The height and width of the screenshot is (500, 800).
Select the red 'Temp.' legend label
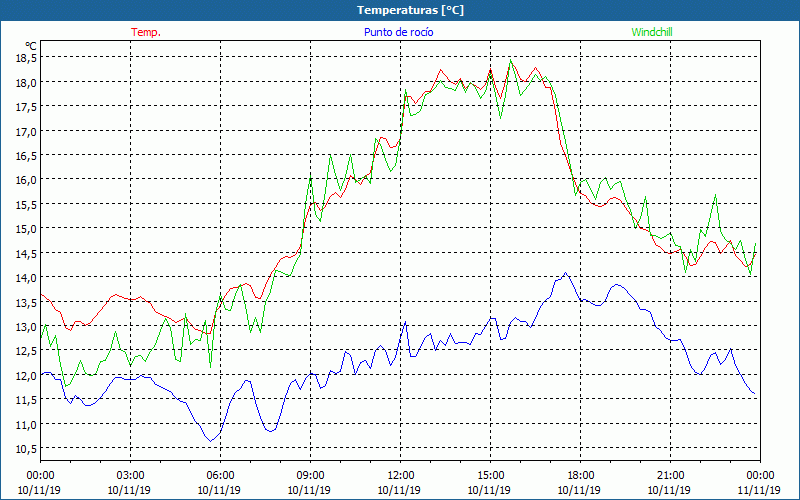(x=146, y=32)
